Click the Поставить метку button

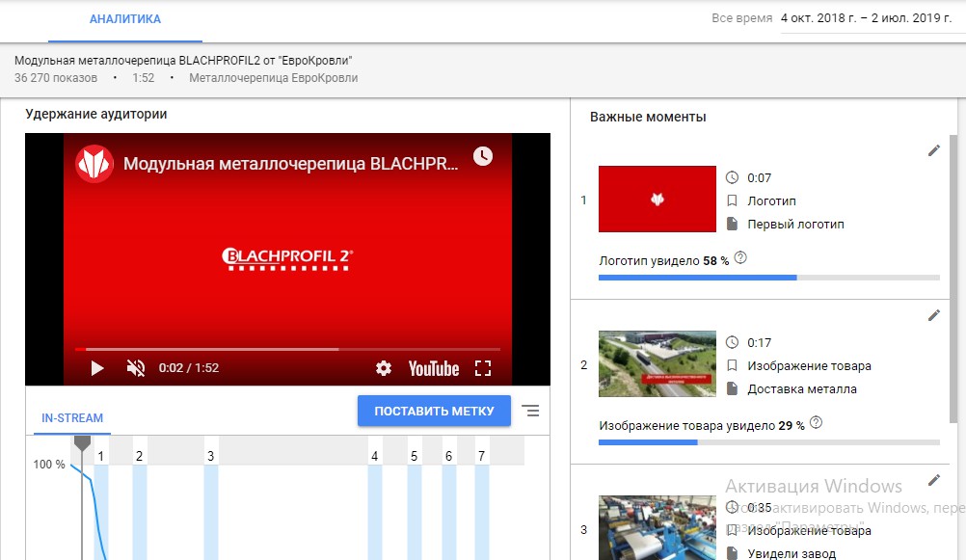coord(435,411)
